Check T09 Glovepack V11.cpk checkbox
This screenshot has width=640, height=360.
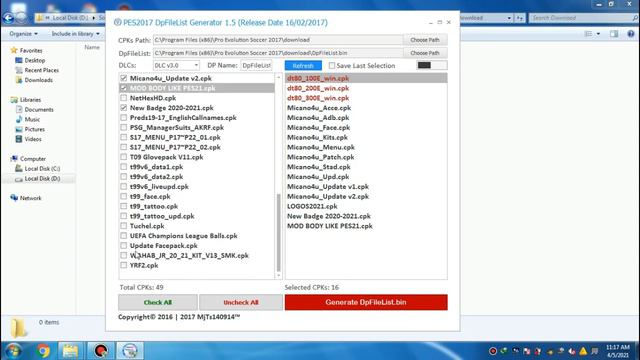(x=124, y=157)
